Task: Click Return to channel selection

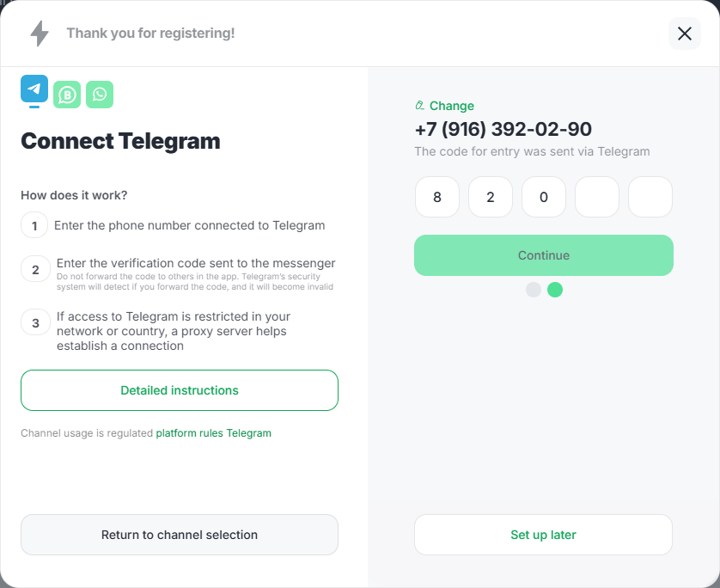Action: click(x=180, y=535)
